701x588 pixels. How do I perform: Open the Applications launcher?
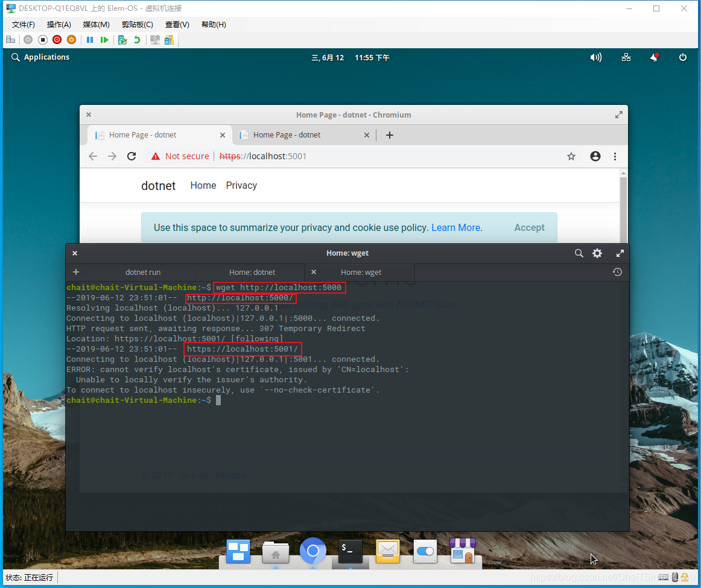40,57
